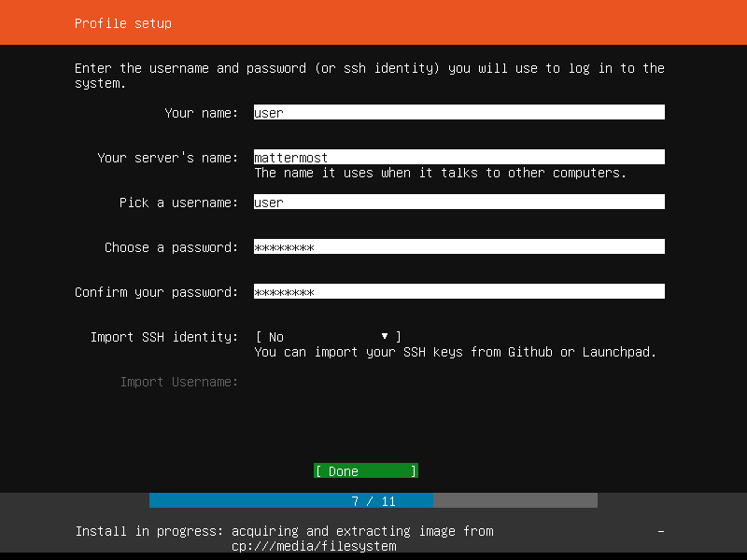Viewport: 747px width, 560px height.
Task: Select the "No" value in Import SSH identity
Action: click(x=276, y=337)
